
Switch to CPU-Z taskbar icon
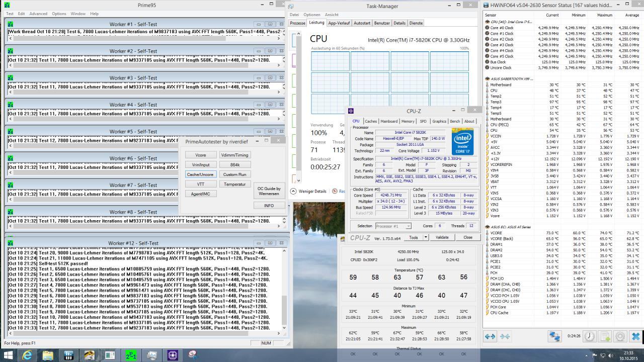(x=173, y=355)
